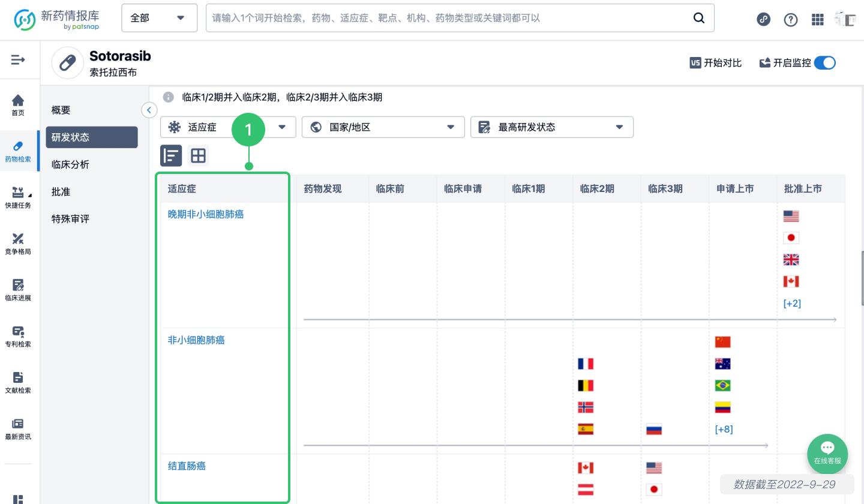
Task: Select the 概要 tab
Action: click(61, 110)
